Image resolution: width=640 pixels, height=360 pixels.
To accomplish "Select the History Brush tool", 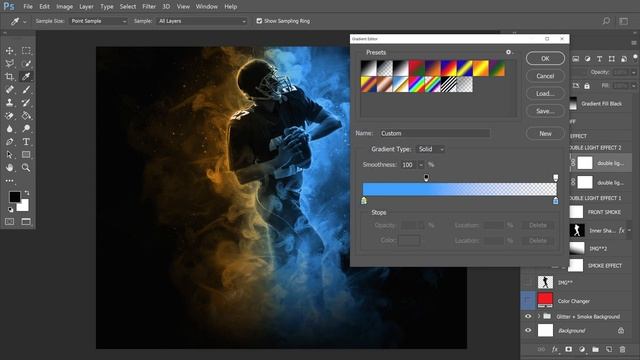I will coord(26,103).
